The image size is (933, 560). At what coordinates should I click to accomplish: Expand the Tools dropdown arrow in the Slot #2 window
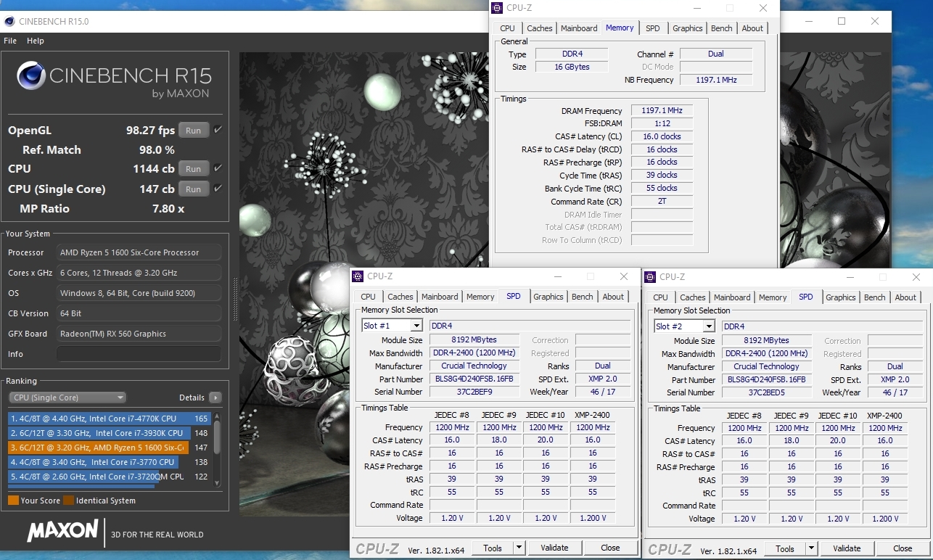[x=811, y=548]
